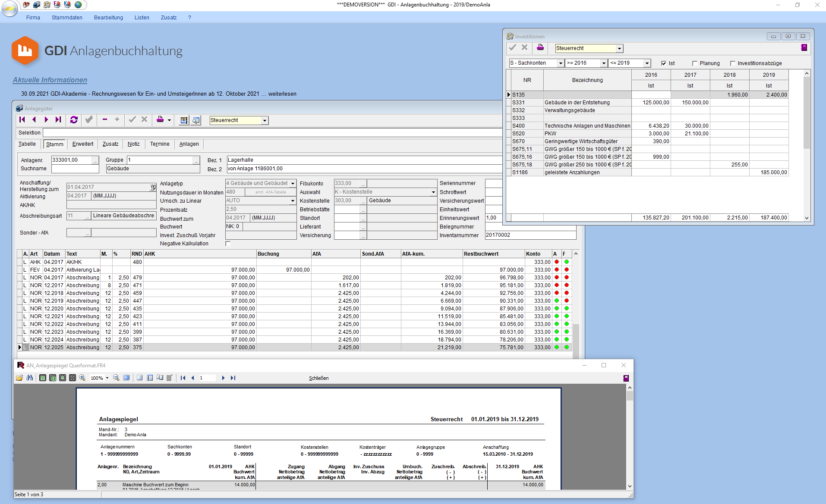Screen dimensions: 826x504
Task: Click Schließen in the report preview
Action: point(318,378)
